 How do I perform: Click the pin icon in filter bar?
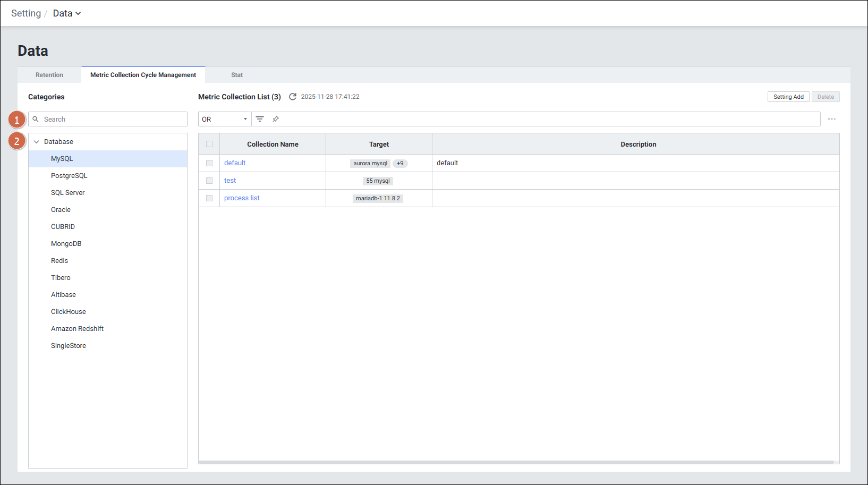(276, 119)
